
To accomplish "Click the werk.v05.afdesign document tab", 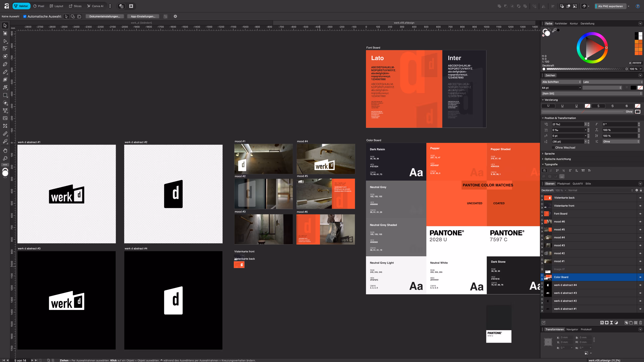I will click(404, 23).
